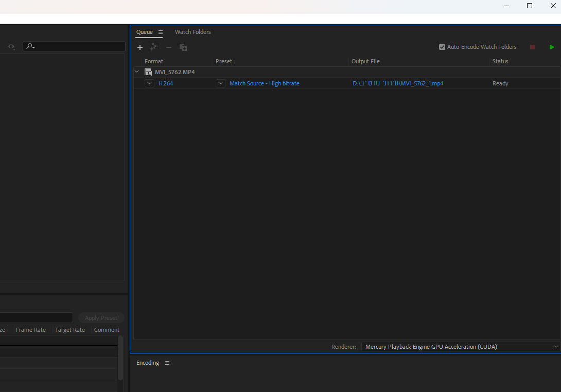Click the Match Source - High bitrate link
This screenshot has height=392, width=561.
coord(264,83)
